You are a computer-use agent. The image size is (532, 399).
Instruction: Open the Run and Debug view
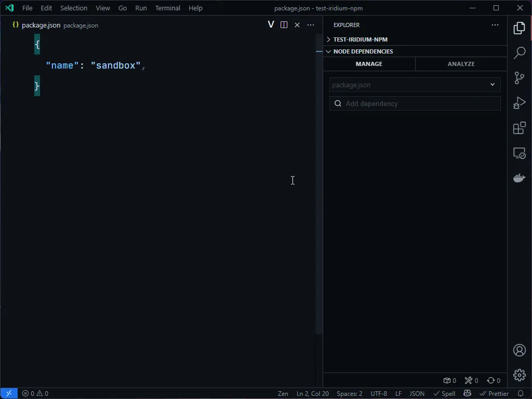(519, 103)
